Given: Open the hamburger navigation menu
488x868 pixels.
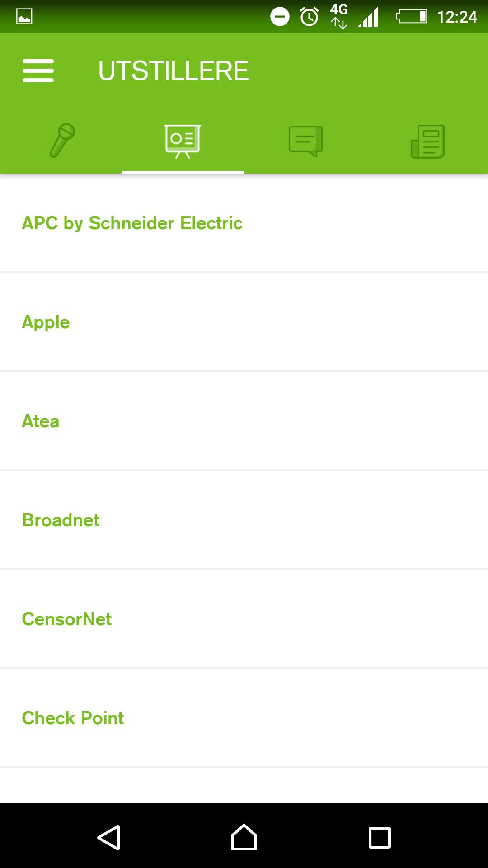Looking at the screenshot, I should (x=38, y=71).
